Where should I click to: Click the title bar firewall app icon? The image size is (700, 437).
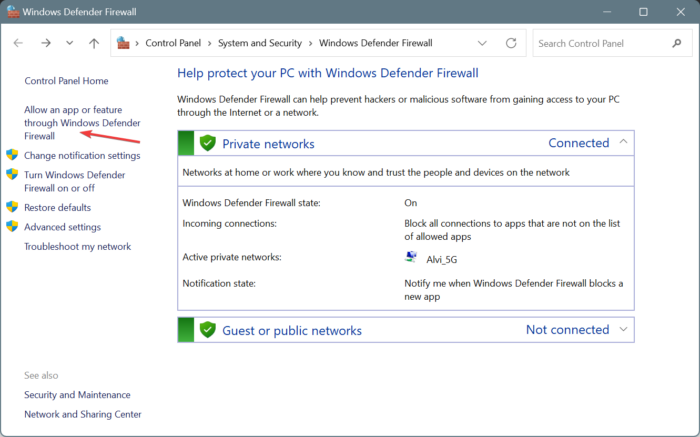[13, 12]
